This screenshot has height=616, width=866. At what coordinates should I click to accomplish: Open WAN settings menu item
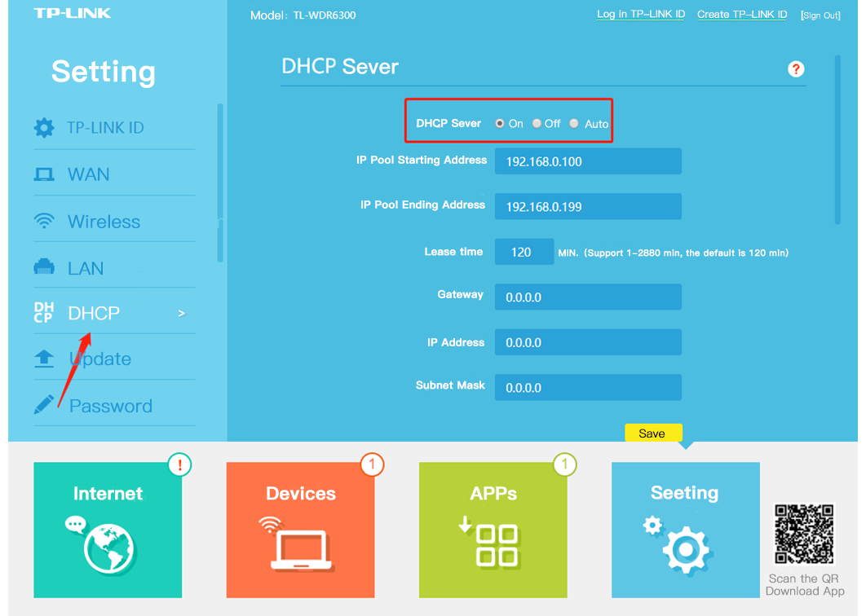point(114,174)
